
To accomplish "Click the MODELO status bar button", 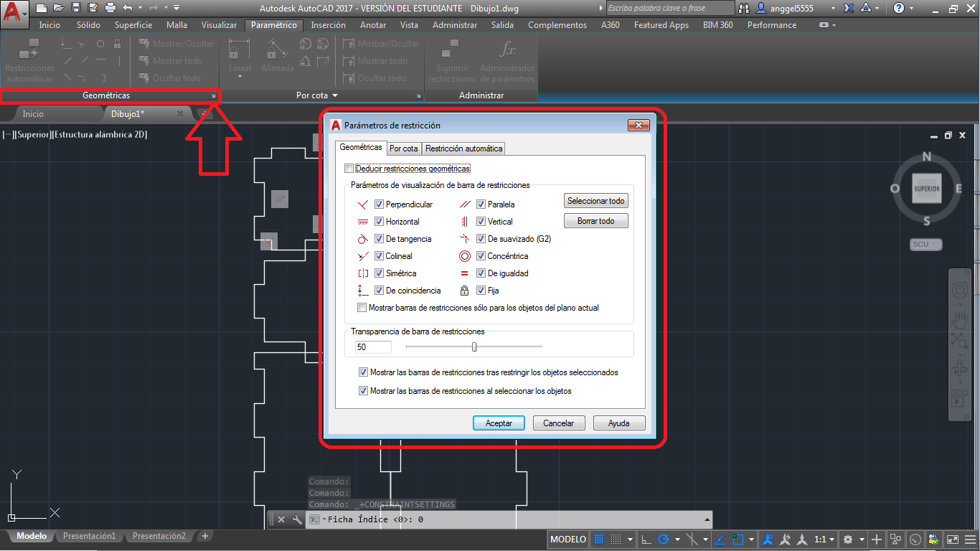I will (x=568, y=539).
